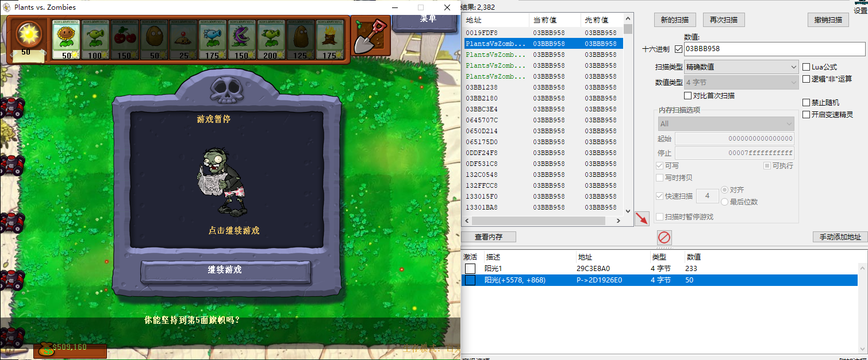868x360 pixels.
Task: Enable the Lua公式 checkbox
Action: tap(806, 67)
